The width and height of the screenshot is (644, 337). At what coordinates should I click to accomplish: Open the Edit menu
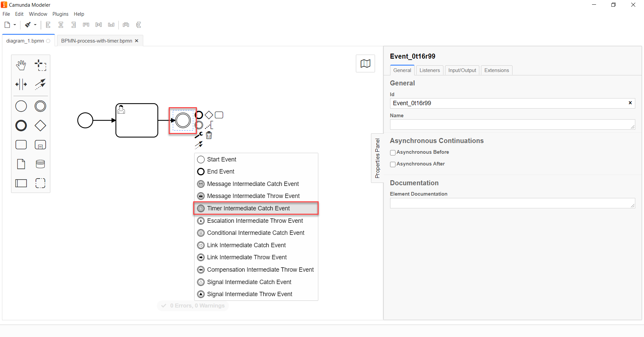(x=19, y=14)
